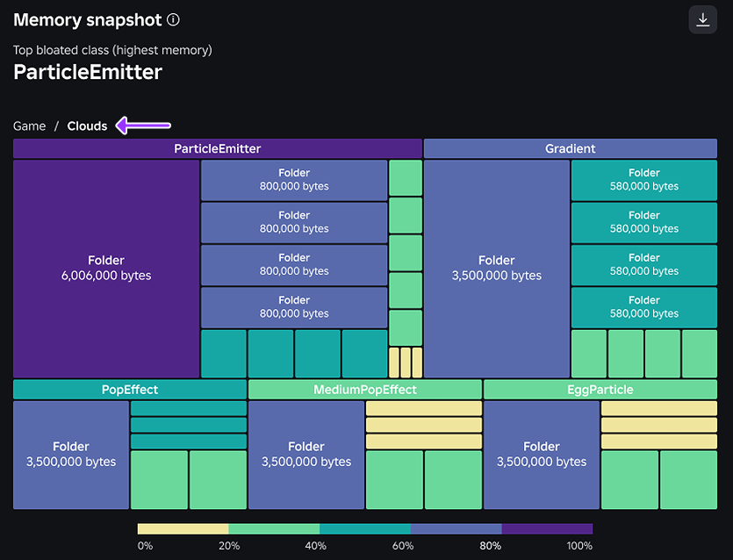Viewport: 733px width, 560px height.
Task: Open the Gradient 3,500,000 bytes Folder tile
Action: [497, 269]
